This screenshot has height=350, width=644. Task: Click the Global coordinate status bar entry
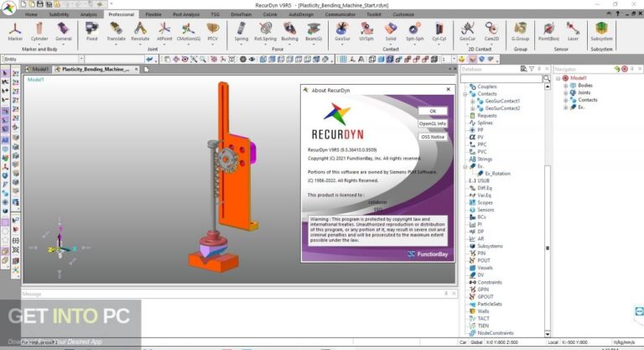[476, 342]
